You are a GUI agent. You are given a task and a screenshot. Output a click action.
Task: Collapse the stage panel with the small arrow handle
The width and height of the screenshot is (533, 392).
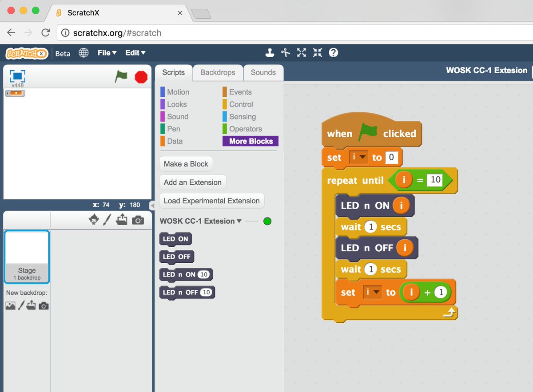click(151, 205)
